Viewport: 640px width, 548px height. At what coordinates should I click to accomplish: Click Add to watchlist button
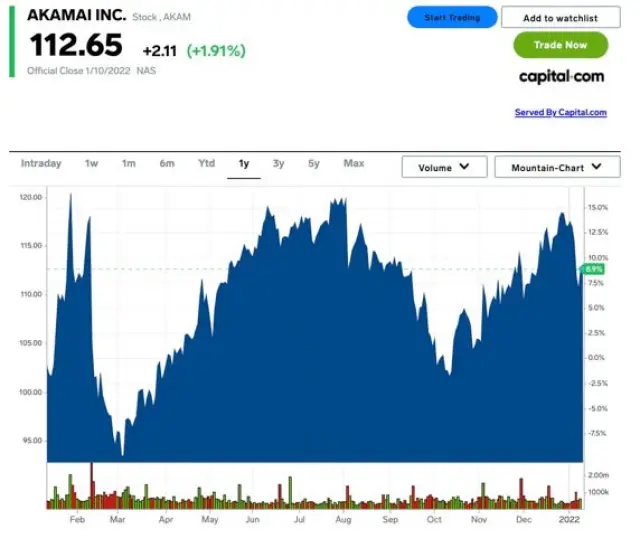click(x=560, y=18)
